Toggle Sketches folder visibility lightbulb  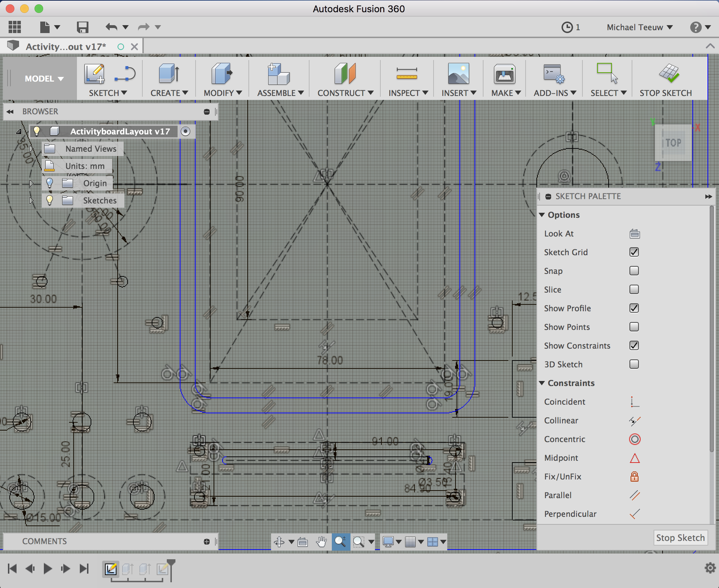50,201
